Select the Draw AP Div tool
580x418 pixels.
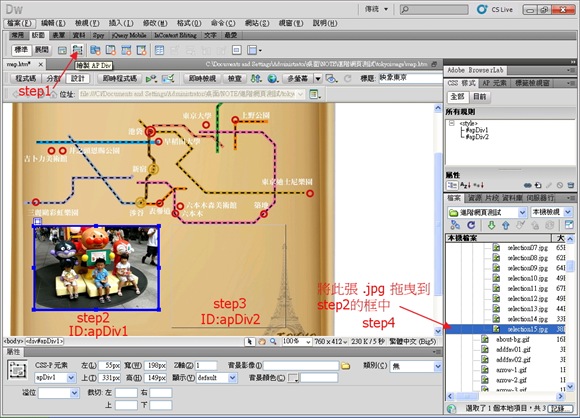point(78,50)
